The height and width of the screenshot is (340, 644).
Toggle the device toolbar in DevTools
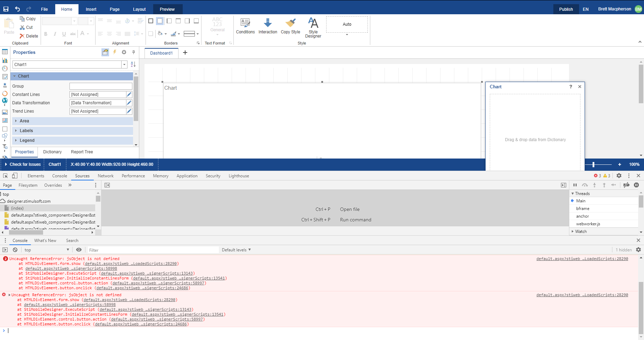coord(15,176)
